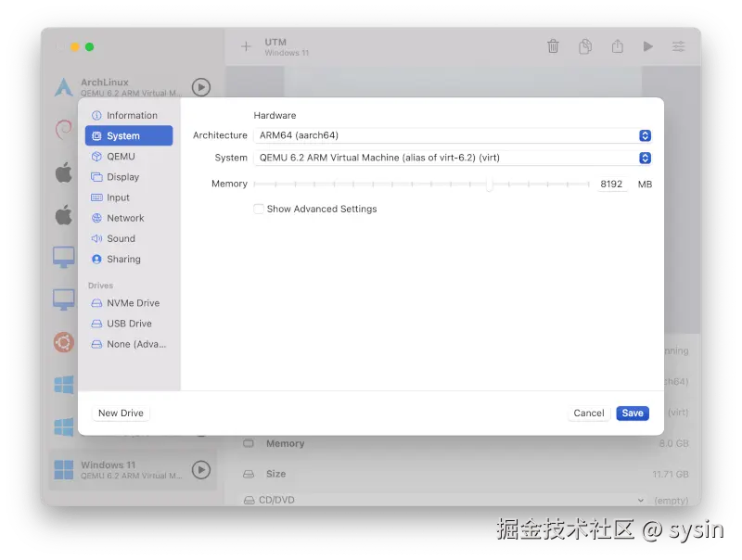Screen dimensions: 742x560
Task: Click the trash icon in UTM toolbar
Action: (x=553, y=46)
